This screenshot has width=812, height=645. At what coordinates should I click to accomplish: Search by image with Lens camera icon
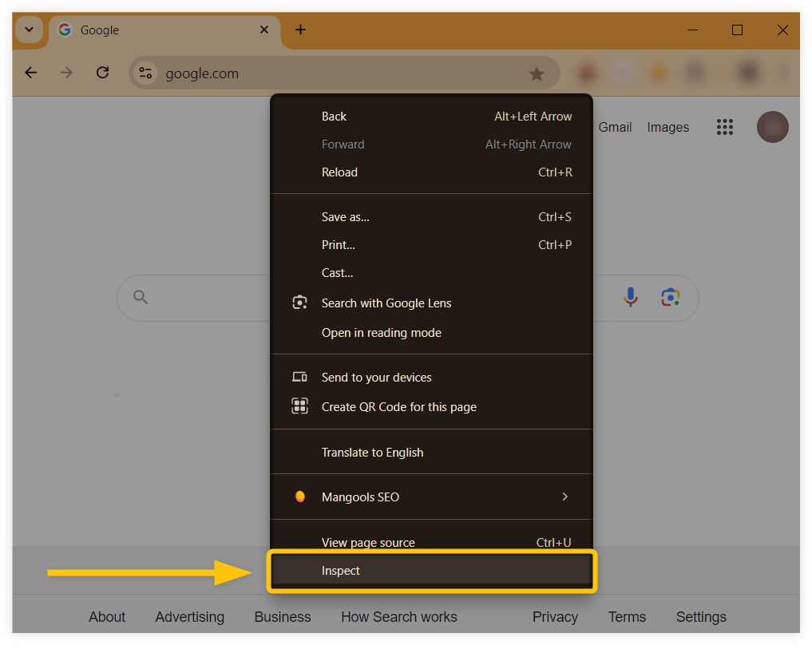[670, 297]
